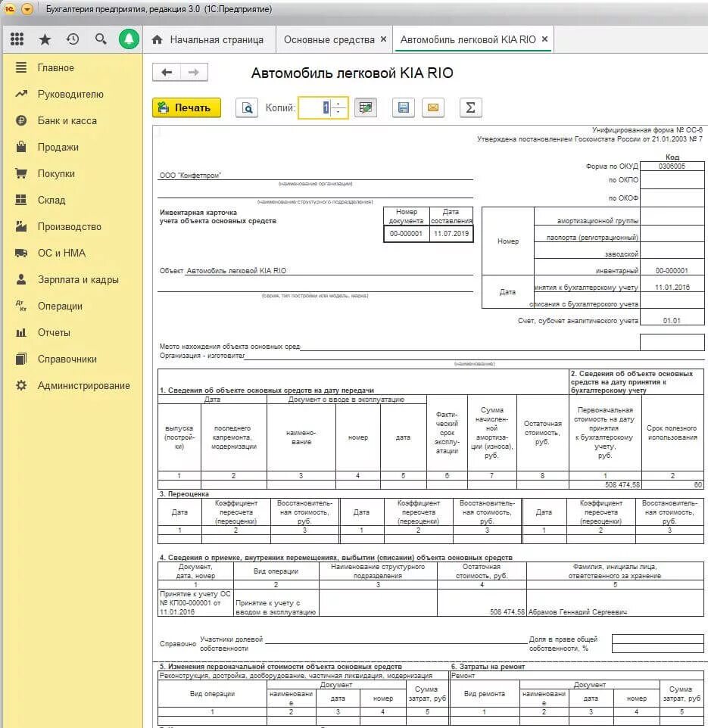Click Абрамов Геннадий Сергеевич cell
This screenshot has height=728, width=708.
click(615, 603)
